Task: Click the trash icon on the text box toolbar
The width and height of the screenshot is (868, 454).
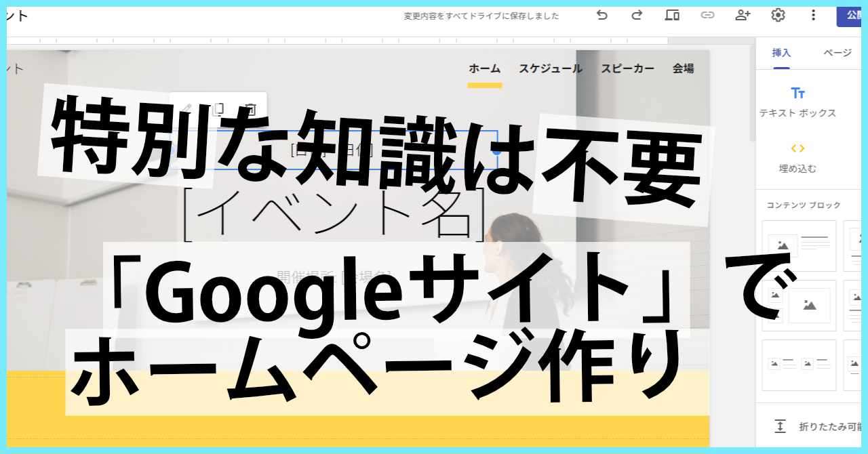Action: point(250,108)
